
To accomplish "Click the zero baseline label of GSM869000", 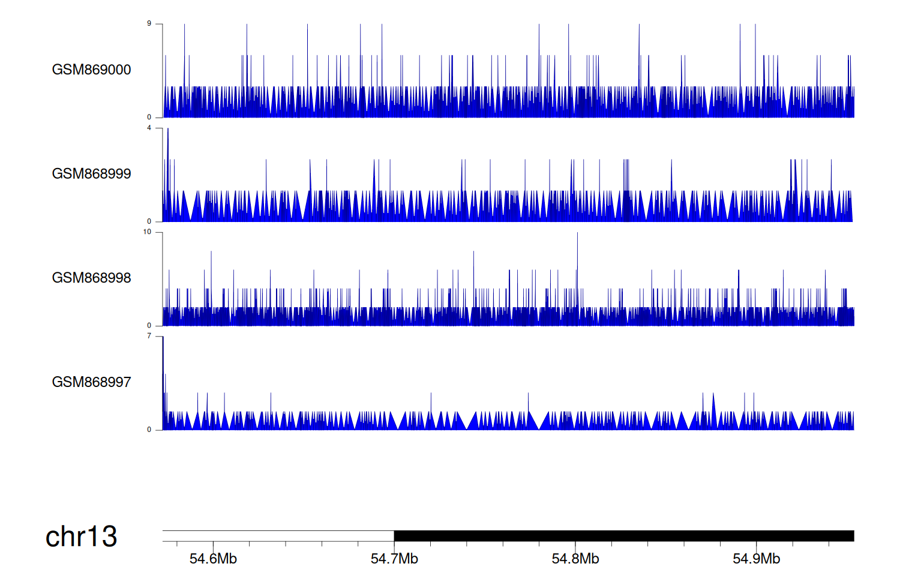I will point(149,118).
